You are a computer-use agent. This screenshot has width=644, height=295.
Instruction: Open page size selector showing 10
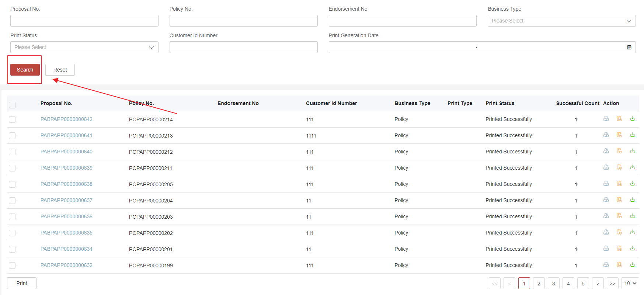point(630,283)
